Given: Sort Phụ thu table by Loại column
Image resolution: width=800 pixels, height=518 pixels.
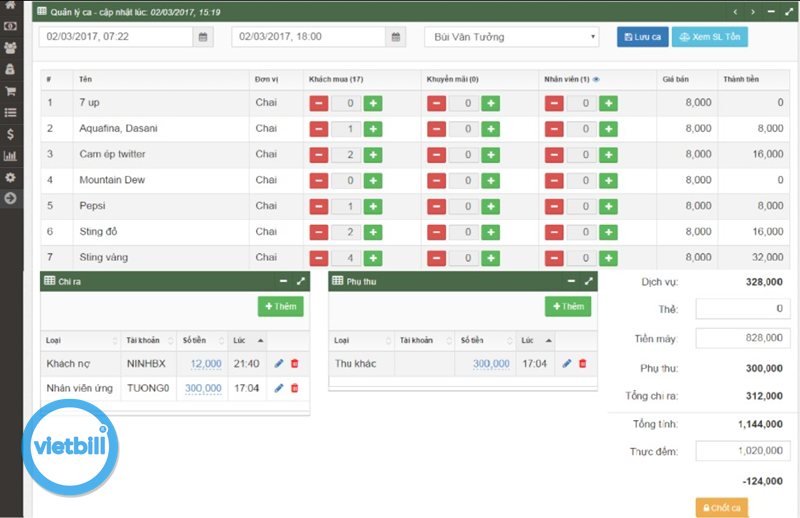Looking at the screenshot, I should click(362, 340).
